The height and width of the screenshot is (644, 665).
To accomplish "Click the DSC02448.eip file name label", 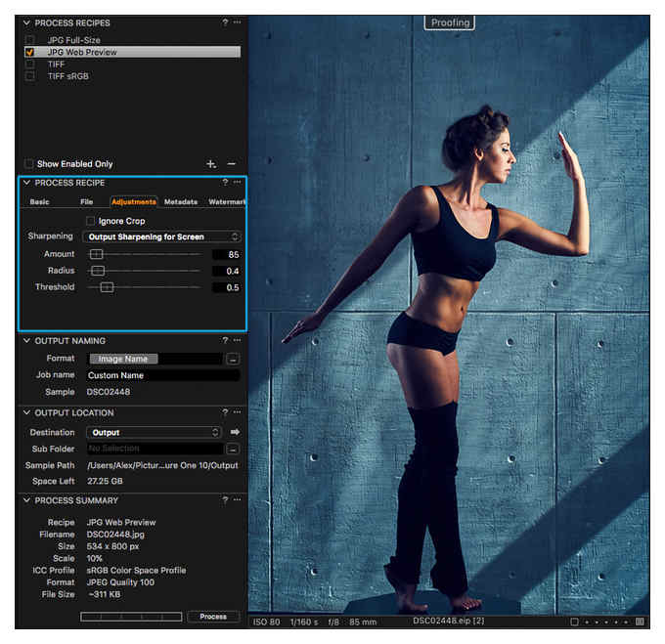I will click(x=448, y=621).
